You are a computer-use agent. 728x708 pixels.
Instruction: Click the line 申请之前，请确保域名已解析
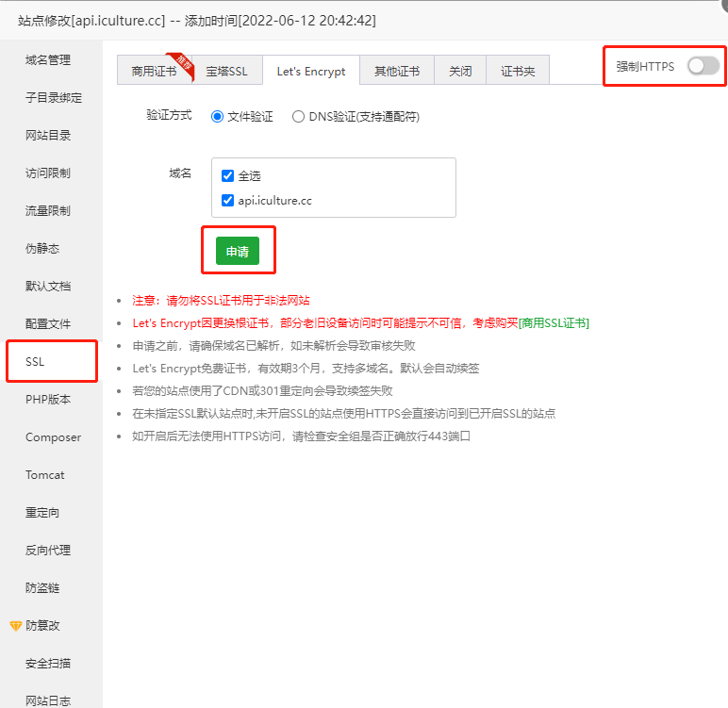(273, 345)
